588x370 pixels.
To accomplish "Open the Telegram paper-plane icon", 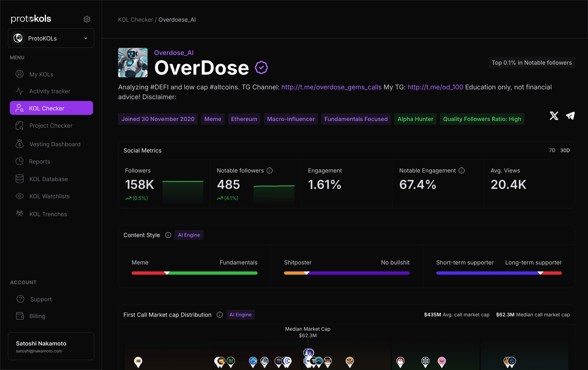I will pos(570,116).
